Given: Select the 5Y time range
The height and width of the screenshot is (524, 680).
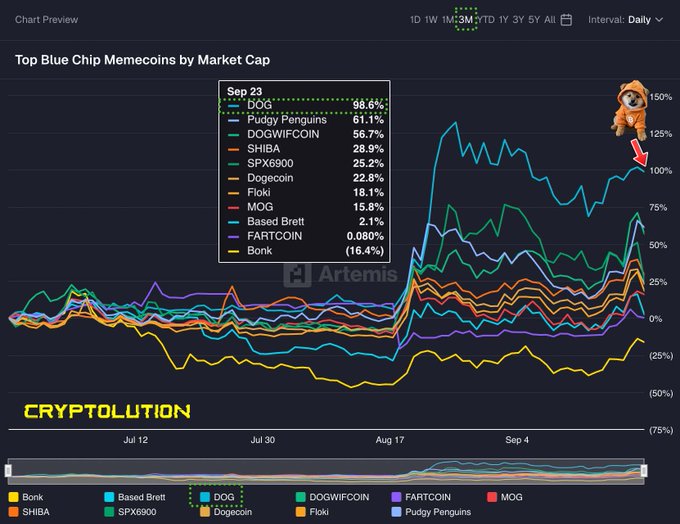Looking at the screenshot, I should pyautogui.click(x=534, y=20).
